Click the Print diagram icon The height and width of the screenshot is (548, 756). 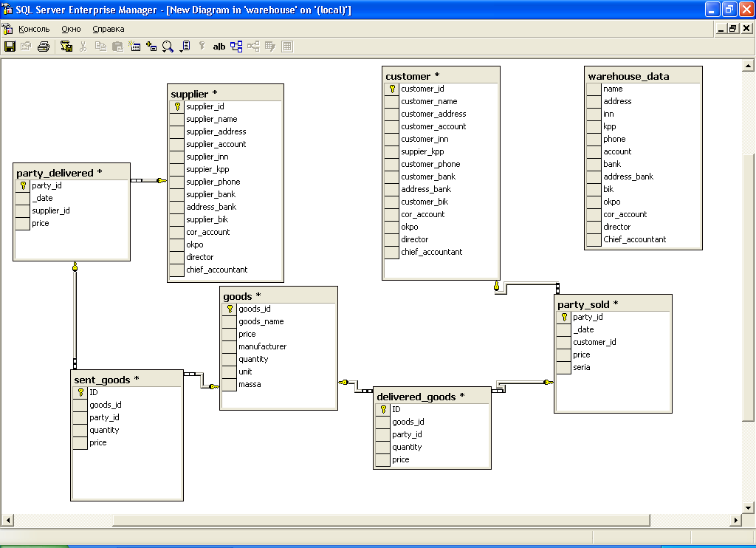[x=44, y=47]
